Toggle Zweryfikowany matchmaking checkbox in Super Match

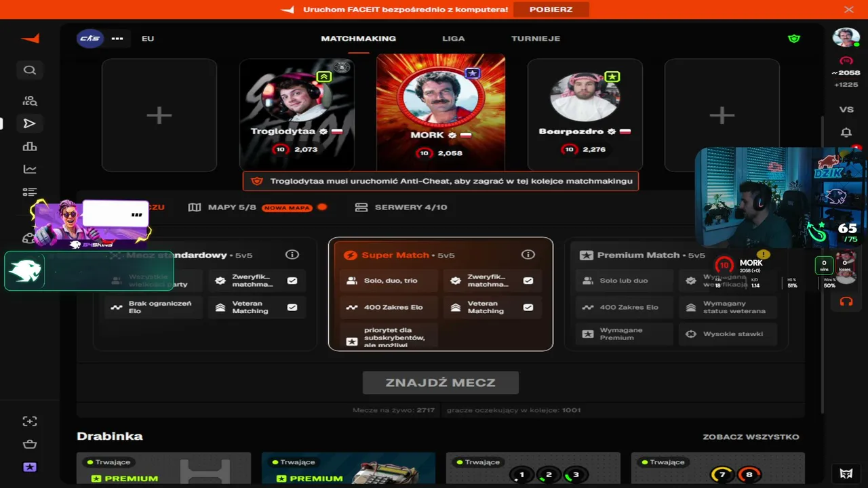528,281
